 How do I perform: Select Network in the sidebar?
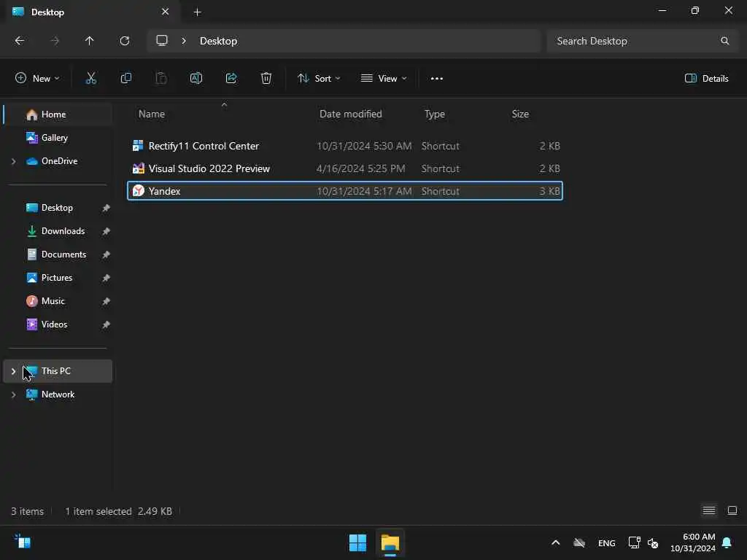[x=58, y=394]
